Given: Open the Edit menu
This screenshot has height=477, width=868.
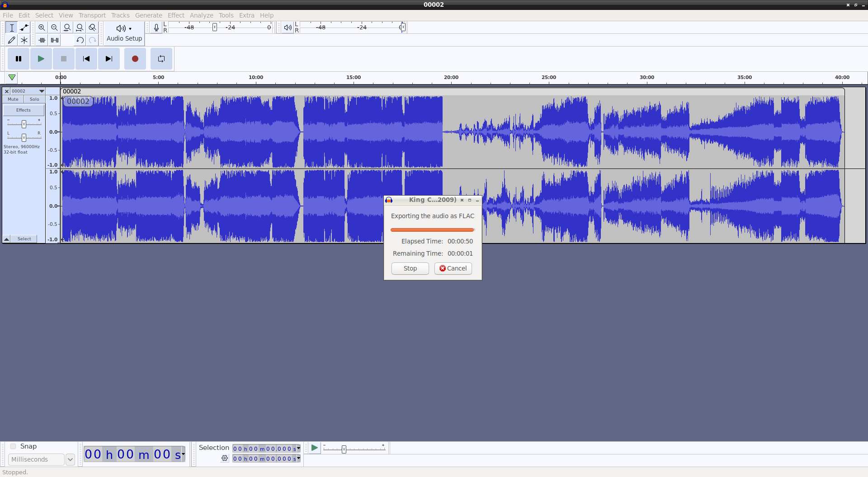Looking at the screenshot, I should pyautogui.click(x=24, y=15).
